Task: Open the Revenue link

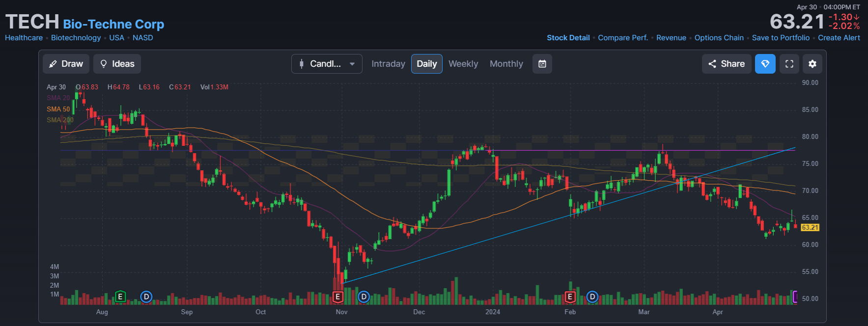Action: point(671,38)
